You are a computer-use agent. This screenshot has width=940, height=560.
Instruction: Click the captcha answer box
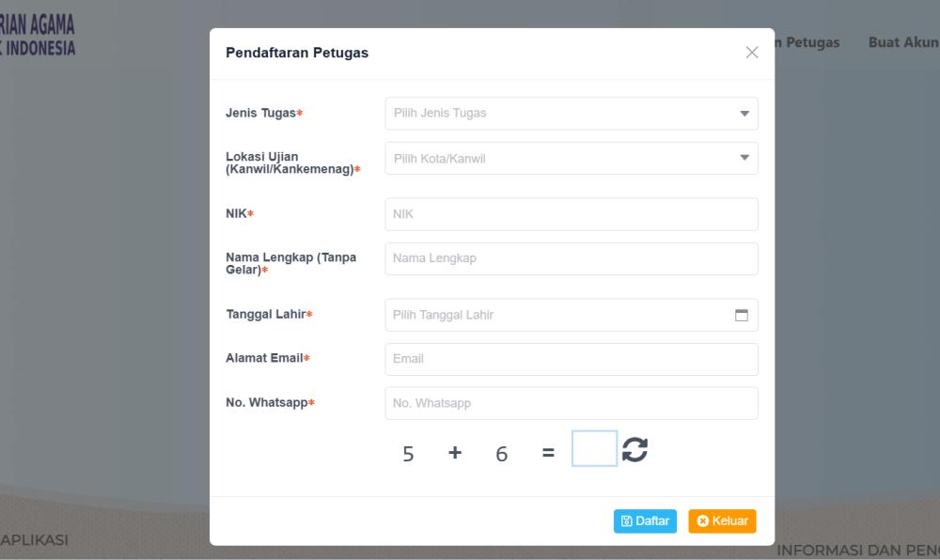[x=594, y=448]
